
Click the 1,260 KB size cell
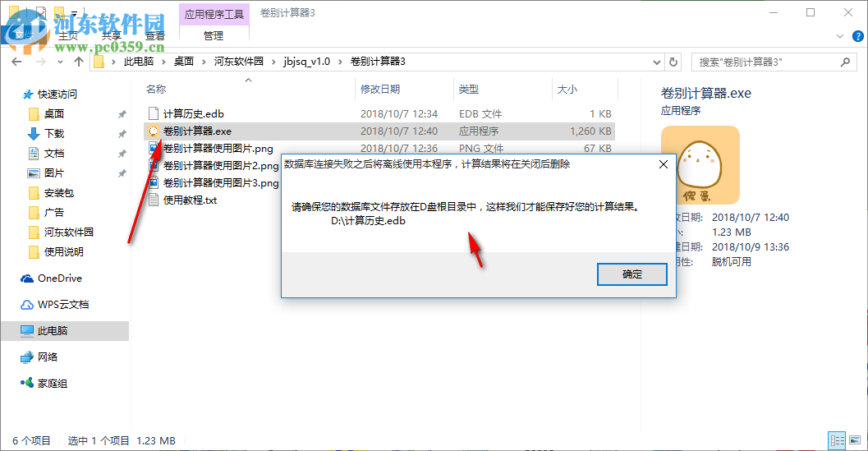pyautogui.click(x=590, y=131)
